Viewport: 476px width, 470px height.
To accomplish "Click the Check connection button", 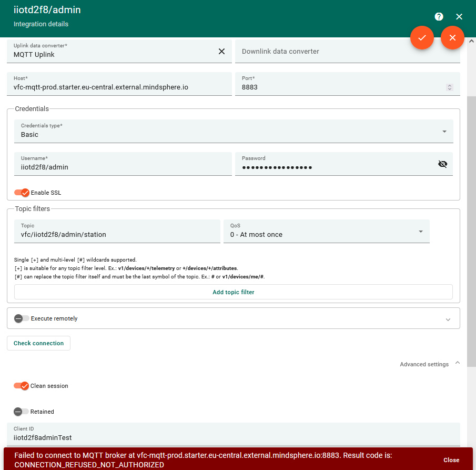I will [x=38, y=343].
